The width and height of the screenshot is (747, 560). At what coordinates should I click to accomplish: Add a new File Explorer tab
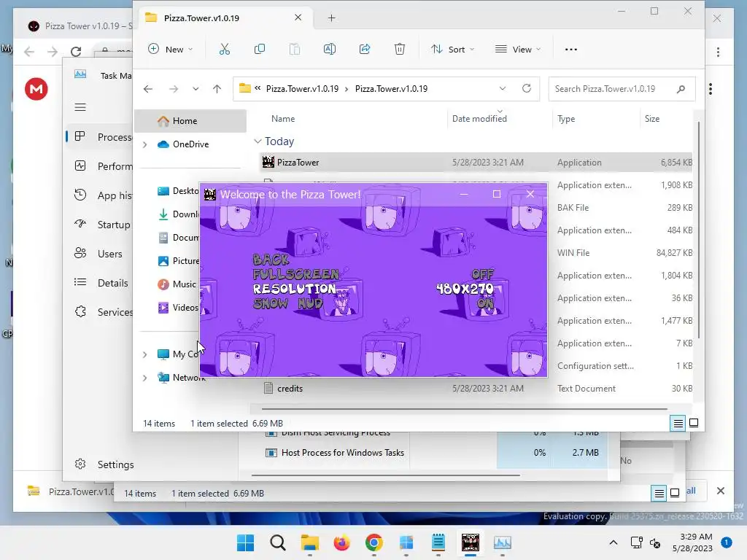coord(332,18)
